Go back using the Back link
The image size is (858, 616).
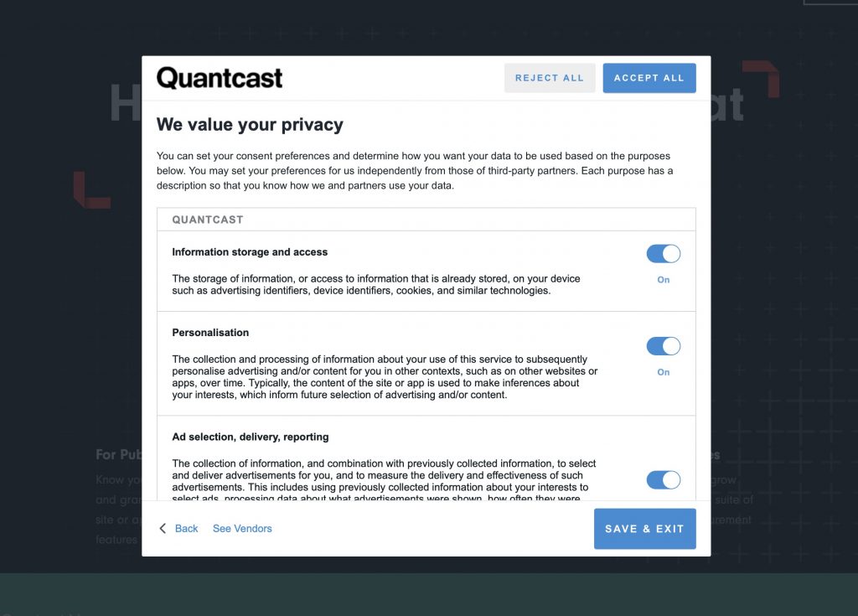point(186,529)
